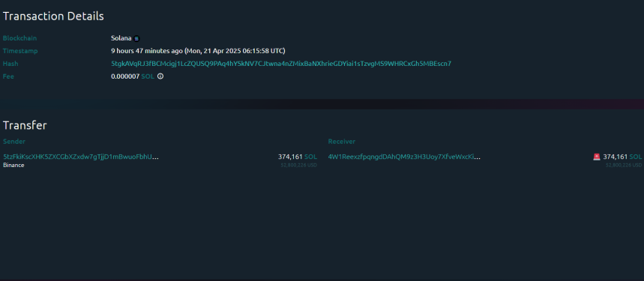Click the sender's 374,161 amount

[290, 157]
